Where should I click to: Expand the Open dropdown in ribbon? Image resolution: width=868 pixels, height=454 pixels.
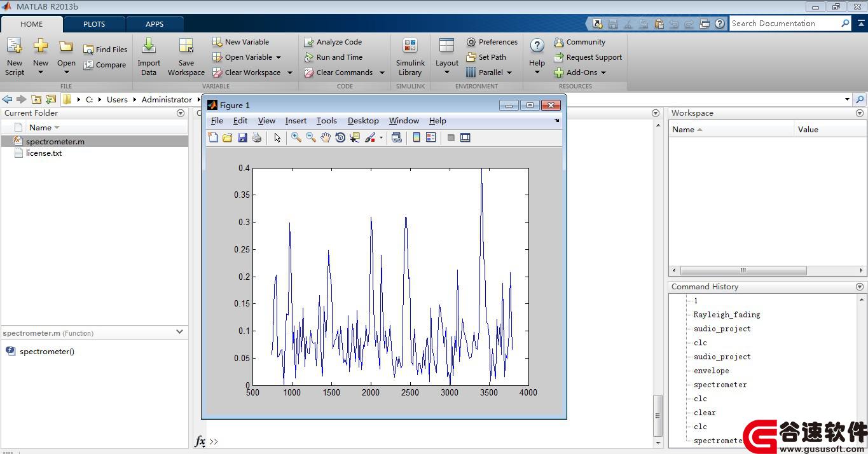click(66, 72)
